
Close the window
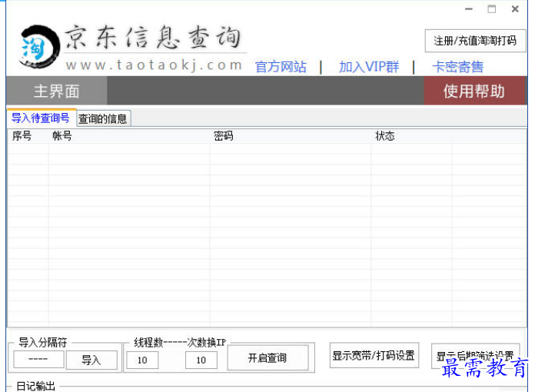pyautogui.click(x=515, y=9)
